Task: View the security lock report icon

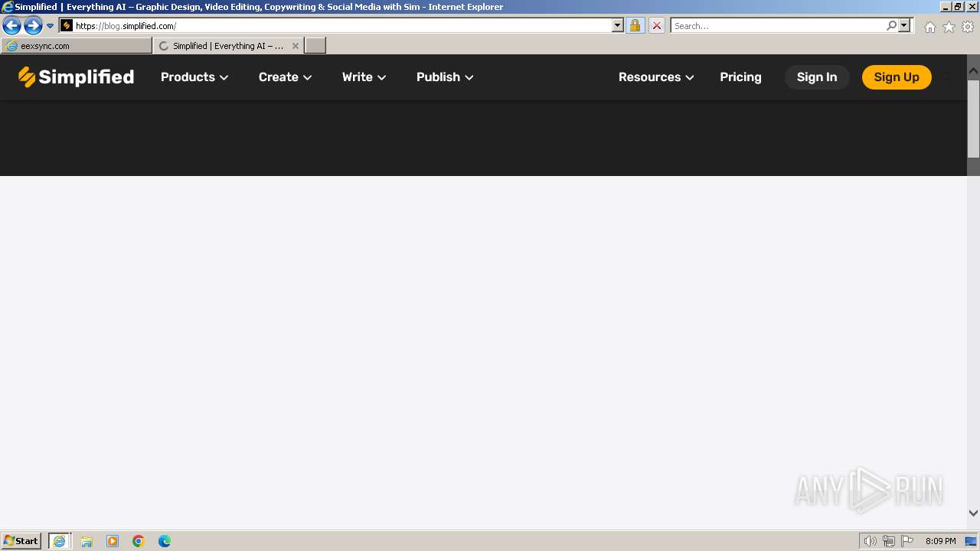Action: tap(635, 26)
